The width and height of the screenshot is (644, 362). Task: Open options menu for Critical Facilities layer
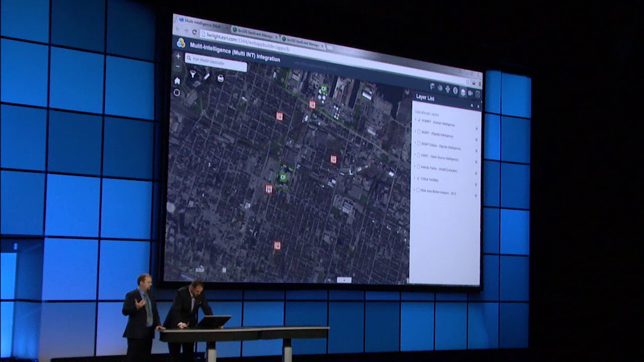pos(476,184)
